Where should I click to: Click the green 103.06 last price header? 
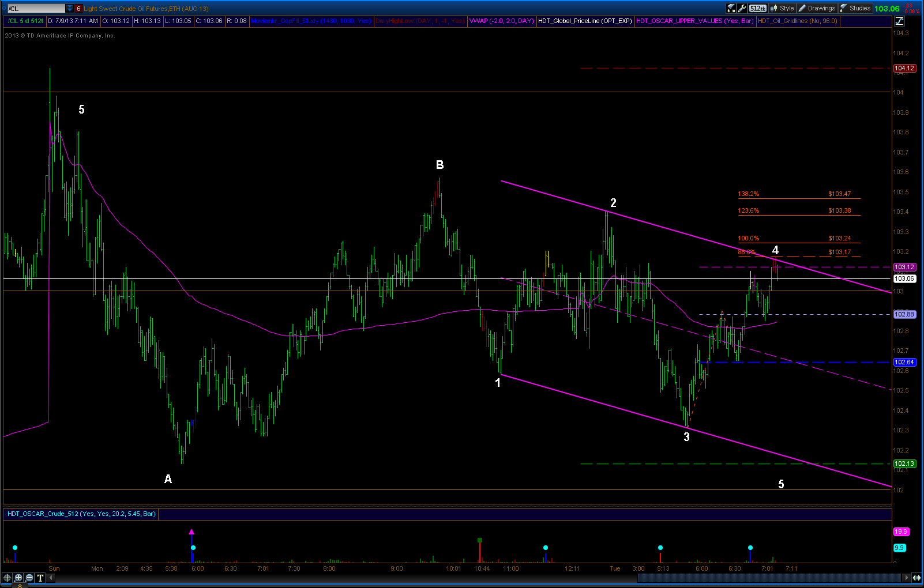coord(887,8)
